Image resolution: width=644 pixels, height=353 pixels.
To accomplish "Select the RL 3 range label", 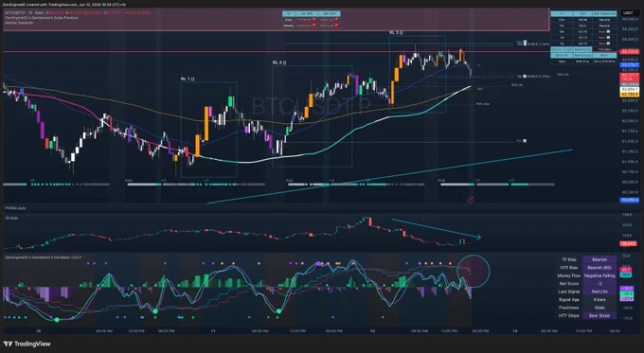I will click(396, 32).
